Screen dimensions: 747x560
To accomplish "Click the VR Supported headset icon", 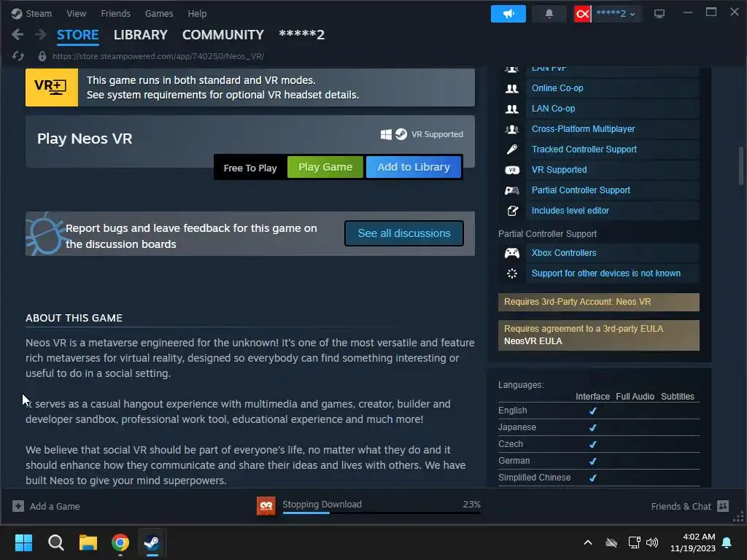I will 511,170.
